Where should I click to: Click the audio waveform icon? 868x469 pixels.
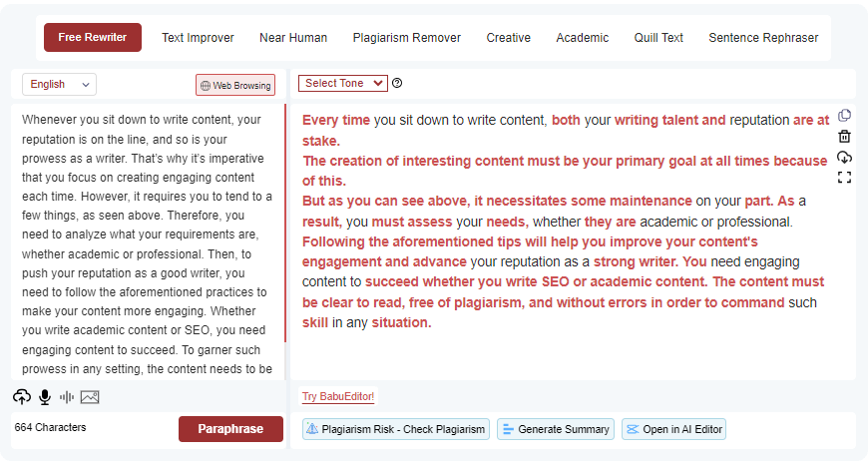67,397
